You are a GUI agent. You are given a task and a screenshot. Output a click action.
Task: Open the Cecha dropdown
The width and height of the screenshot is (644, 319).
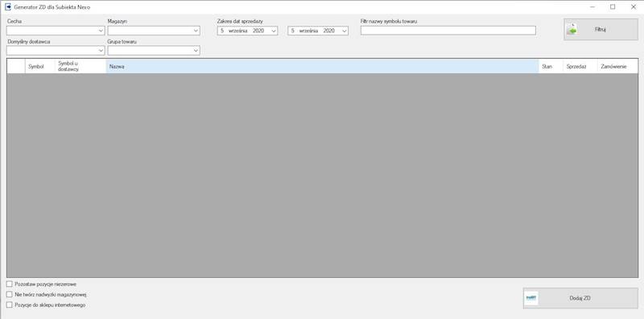click(x=56, y=31)
